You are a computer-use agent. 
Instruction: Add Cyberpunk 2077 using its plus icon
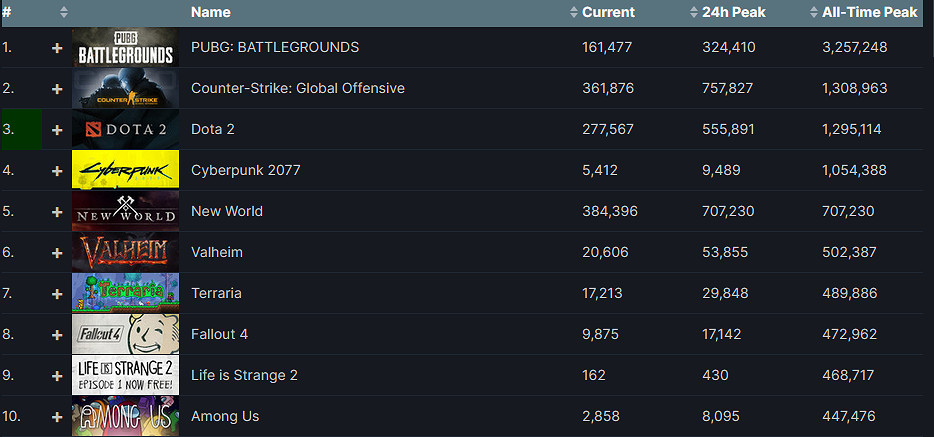click(57, 171)
